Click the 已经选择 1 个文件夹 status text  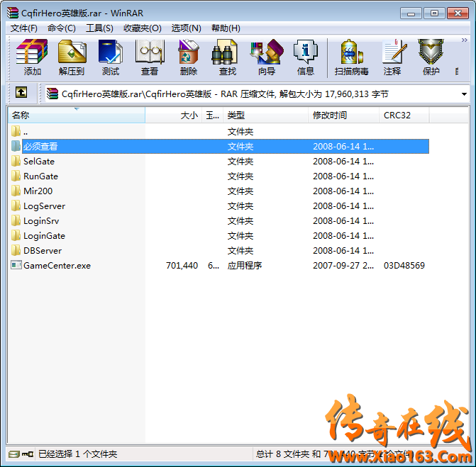pyautogui.click(x=78, y=454)
